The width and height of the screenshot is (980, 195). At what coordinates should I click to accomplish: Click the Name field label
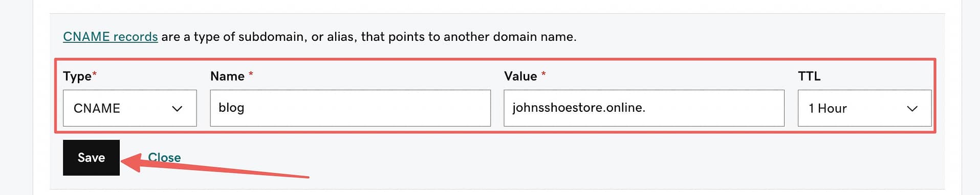coord(227,76)
